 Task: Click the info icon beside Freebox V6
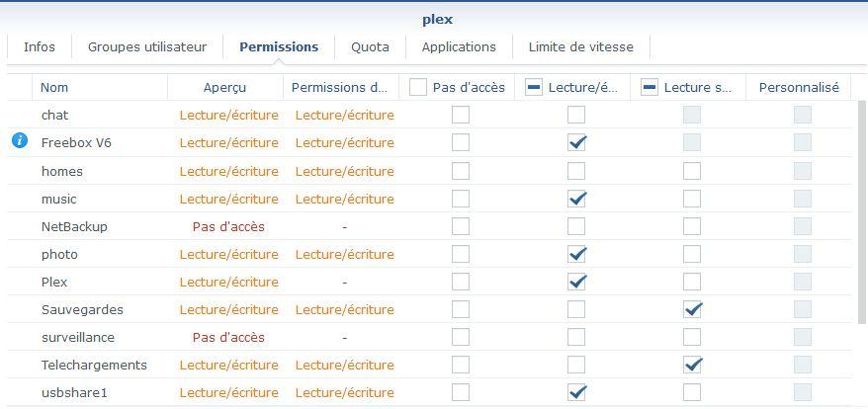pos(19,142)
